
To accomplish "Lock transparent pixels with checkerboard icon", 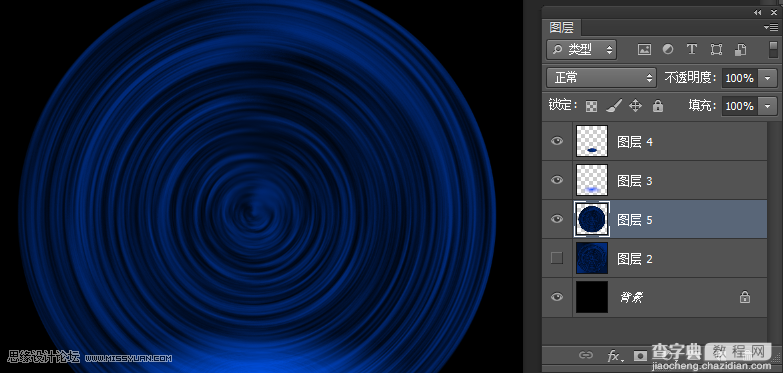I will coord(592,106).
